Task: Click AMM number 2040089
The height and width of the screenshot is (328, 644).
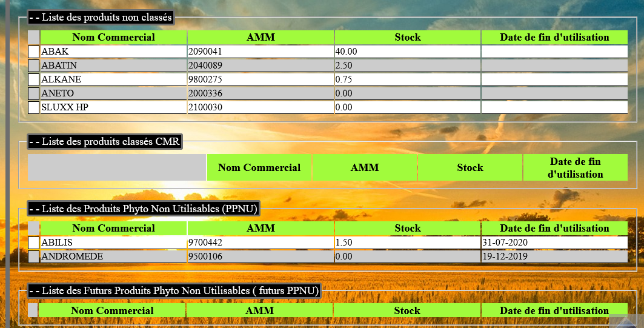Action: [x=205, y=65]
